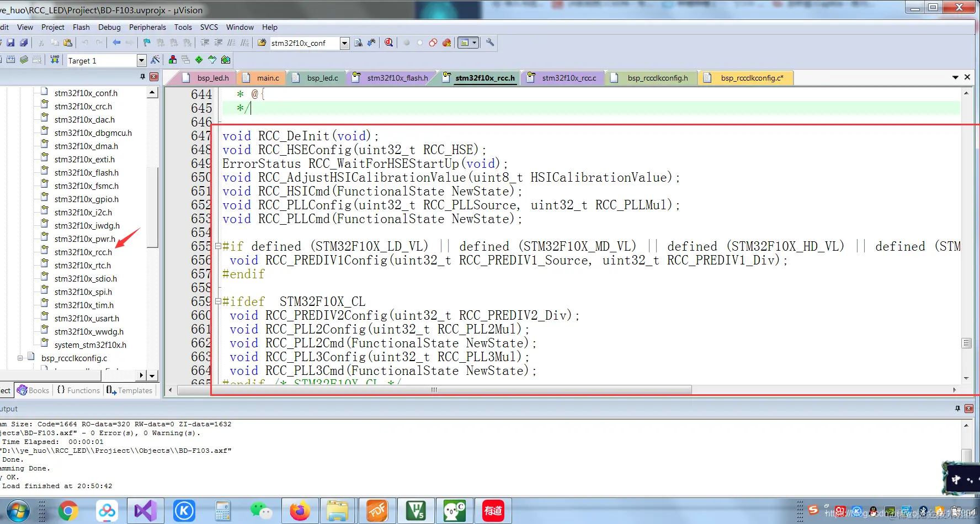Open the Debug menu

[x=109, y=27]
